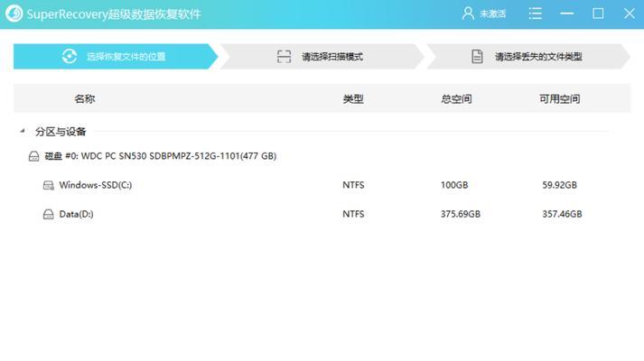
Task: Go to the 请选择扫描模式 step
Action: tap(322, 57)
